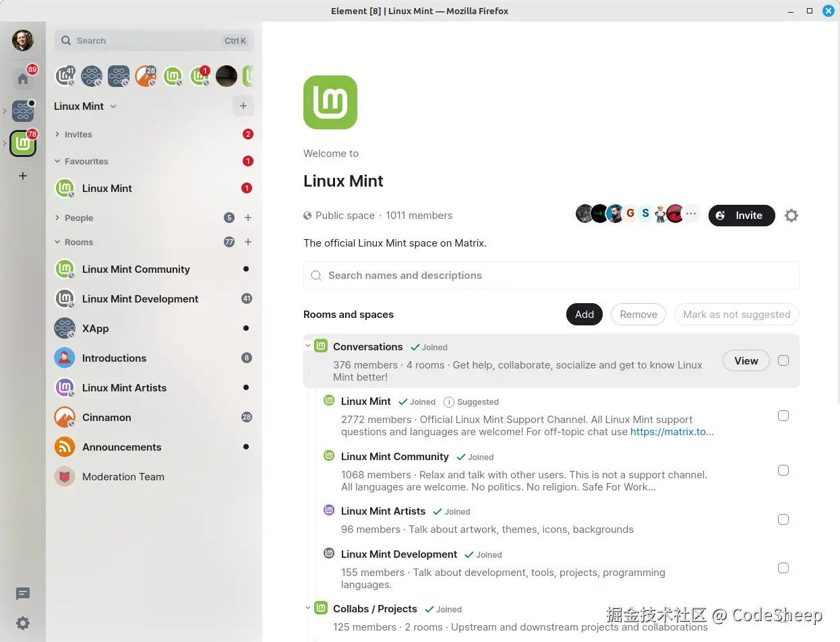Open breadcrumb Cinnamon avatar with 28 badge

tap(146, 76)
